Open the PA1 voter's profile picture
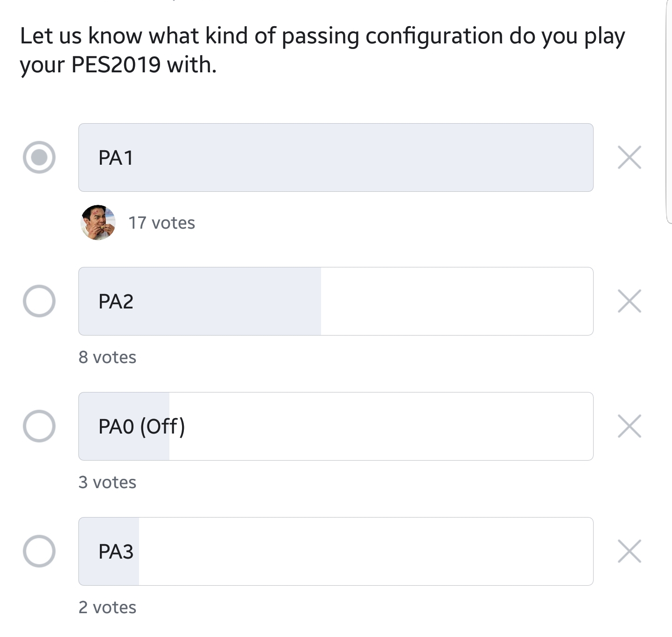The height and width of the screenshot is (637, 672). pos(98,223)
